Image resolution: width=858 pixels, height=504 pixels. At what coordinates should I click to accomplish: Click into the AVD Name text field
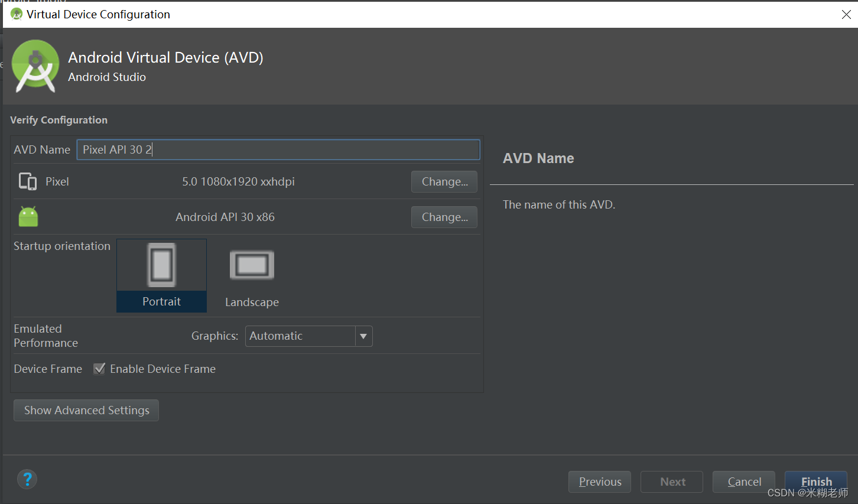pos(278,149)
